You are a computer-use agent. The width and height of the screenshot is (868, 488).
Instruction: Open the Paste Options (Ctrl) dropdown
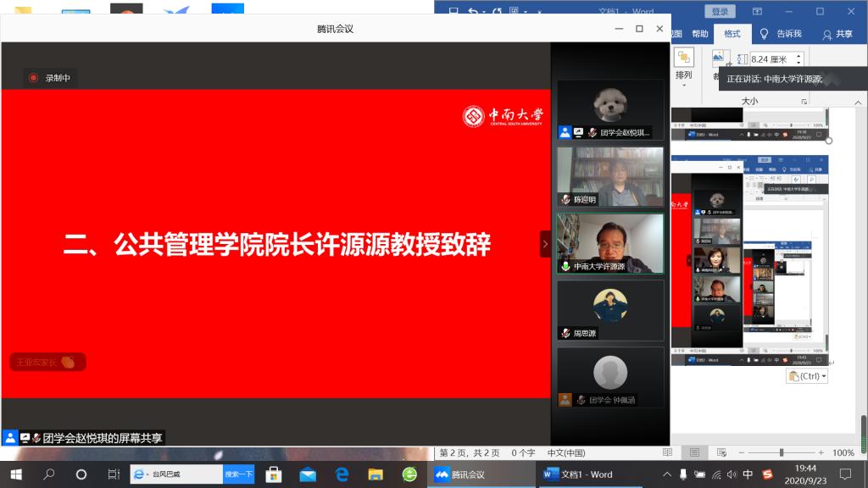(806, 375)
